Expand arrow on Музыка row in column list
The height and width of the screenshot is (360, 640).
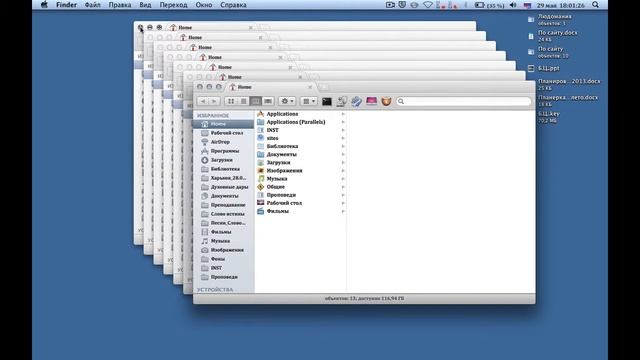pyautogui.click(x=343, y=179)
